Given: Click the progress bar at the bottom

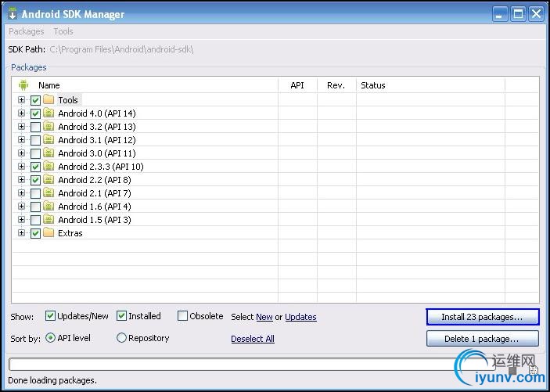Looking at the screenshot, I should pyautogui.click(x=252, y=365).
